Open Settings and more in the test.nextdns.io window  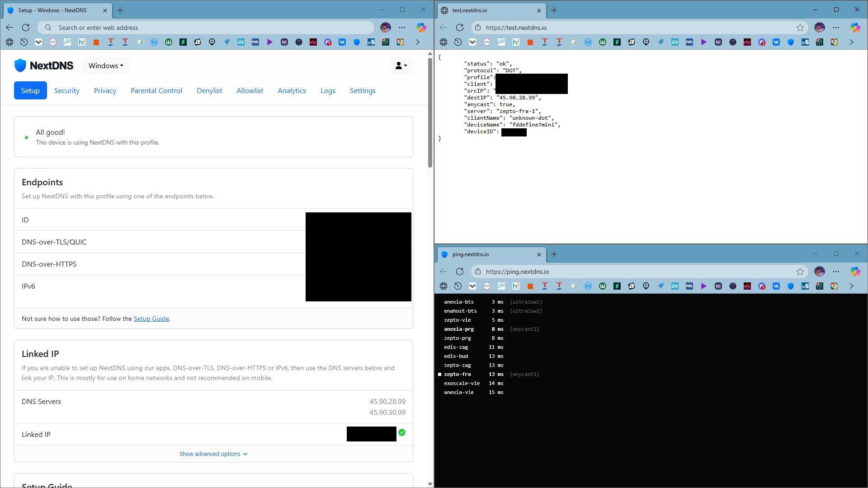pos(836,28)
